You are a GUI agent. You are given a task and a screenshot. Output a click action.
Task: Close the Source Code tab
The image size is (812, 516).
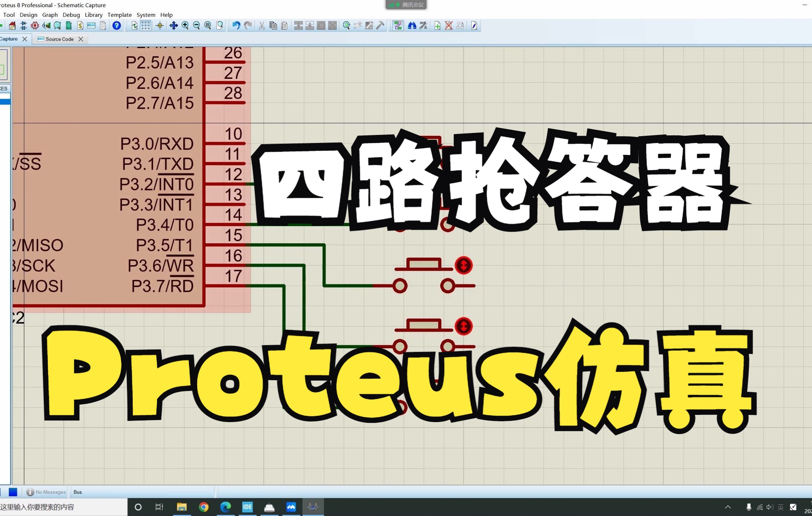click(81, 39)
